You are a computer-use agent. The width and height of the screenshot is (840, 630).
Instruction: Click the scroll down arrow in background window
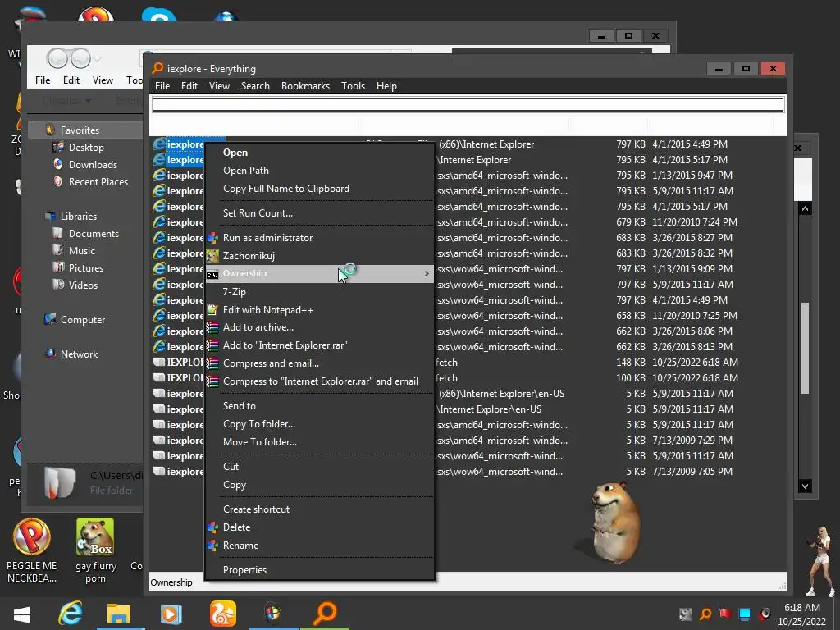coord(805,486)
